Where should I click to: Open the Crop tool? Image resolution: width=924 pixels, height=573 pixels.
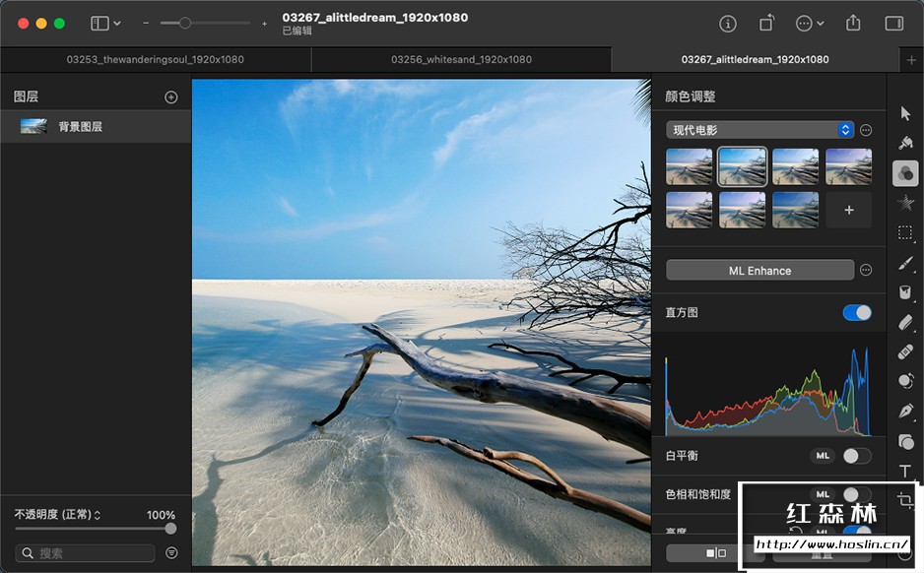pyautogui.click(x=905, y=498)
